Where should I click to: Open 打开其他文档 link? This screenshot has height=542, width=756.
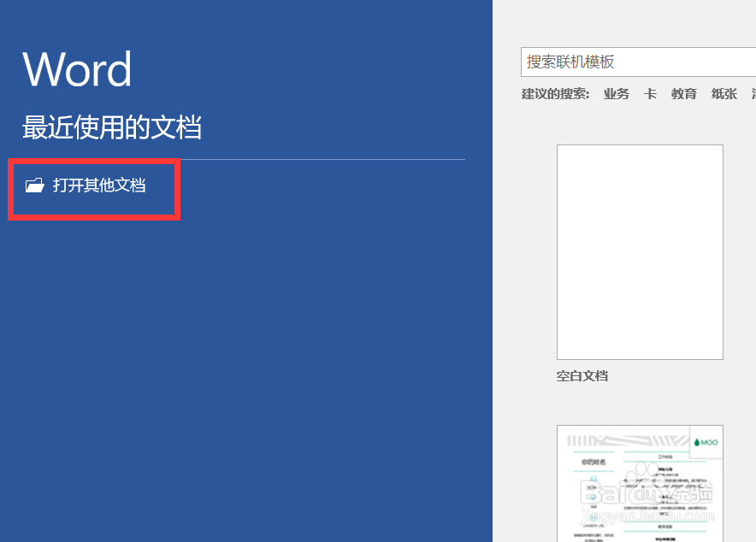[x=99, y=185]
